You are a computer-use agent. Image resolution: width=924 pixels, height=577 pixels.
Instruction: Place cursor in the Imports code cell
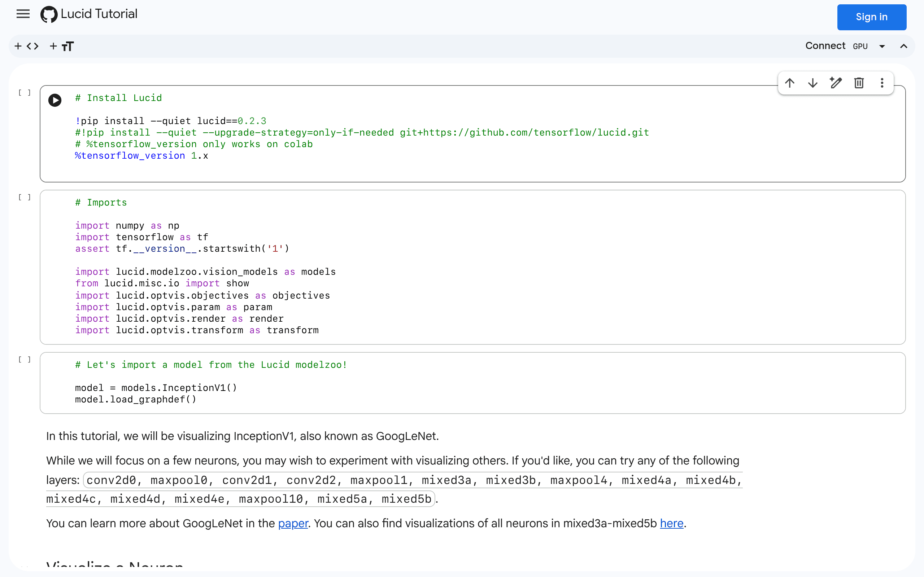(473, 267)
